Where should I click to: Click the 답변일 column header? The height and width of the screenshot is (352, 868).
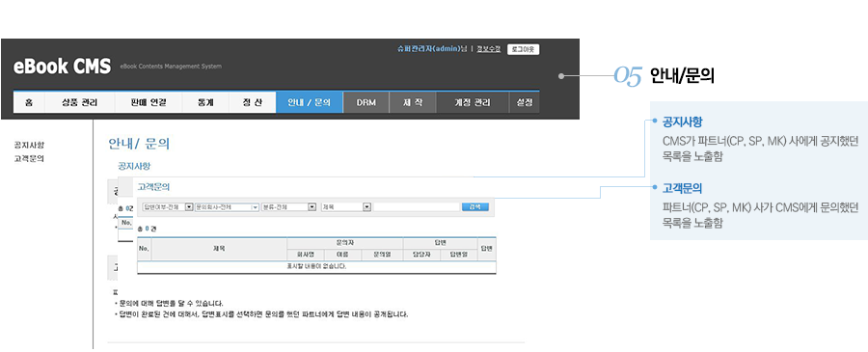coord(459,255)
